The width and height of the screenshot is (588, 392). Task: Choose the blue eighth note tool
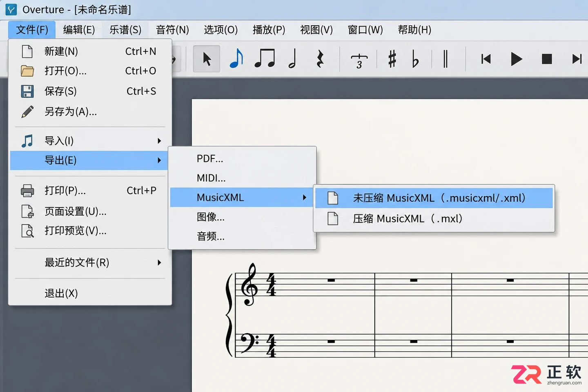(236, 59)
